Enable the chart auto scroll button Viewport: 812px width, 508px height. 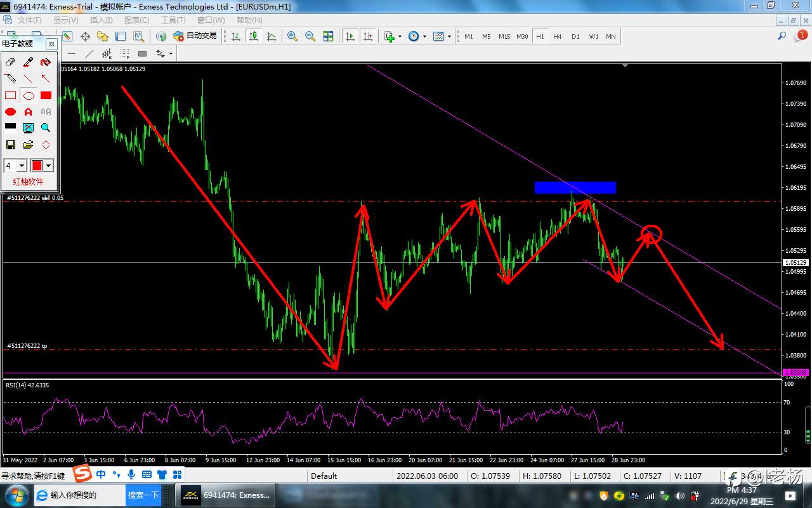coord(350,36)
